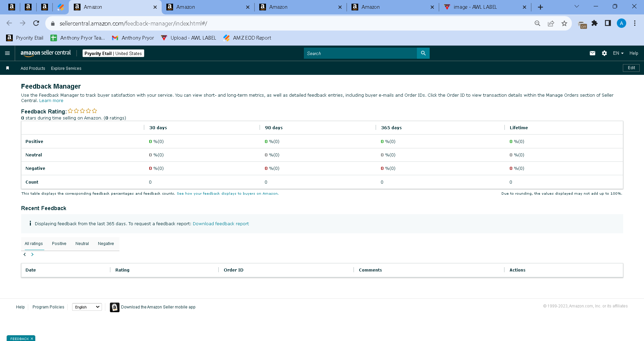Click Download the Amazon Seller mobile app

(x=158, y=307)
